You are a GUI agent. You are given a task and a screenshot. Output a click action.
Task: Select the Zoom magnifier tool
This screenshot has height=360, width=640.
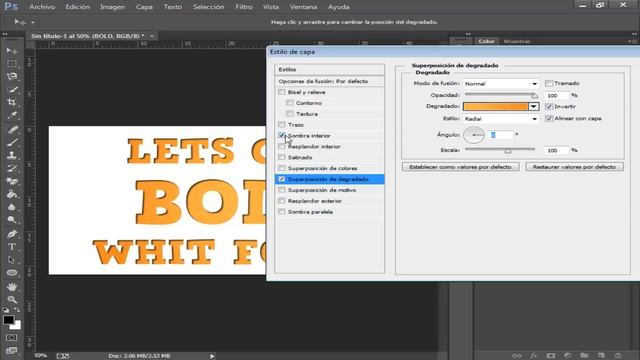click(x=11, y=300)
